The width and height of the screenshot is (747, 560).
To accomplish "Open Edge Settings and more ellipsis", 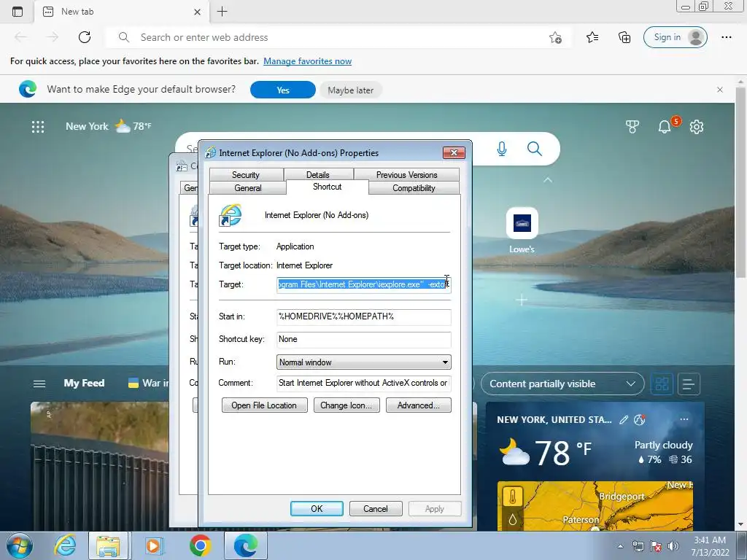I will pyautogui.click(x=726, y=37).
